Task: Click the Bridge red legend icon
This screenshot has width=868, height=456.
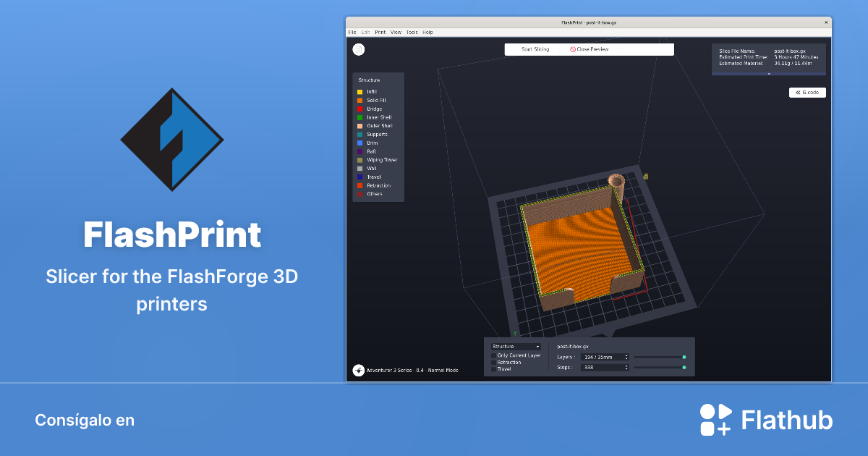Action: click(360, 109)
